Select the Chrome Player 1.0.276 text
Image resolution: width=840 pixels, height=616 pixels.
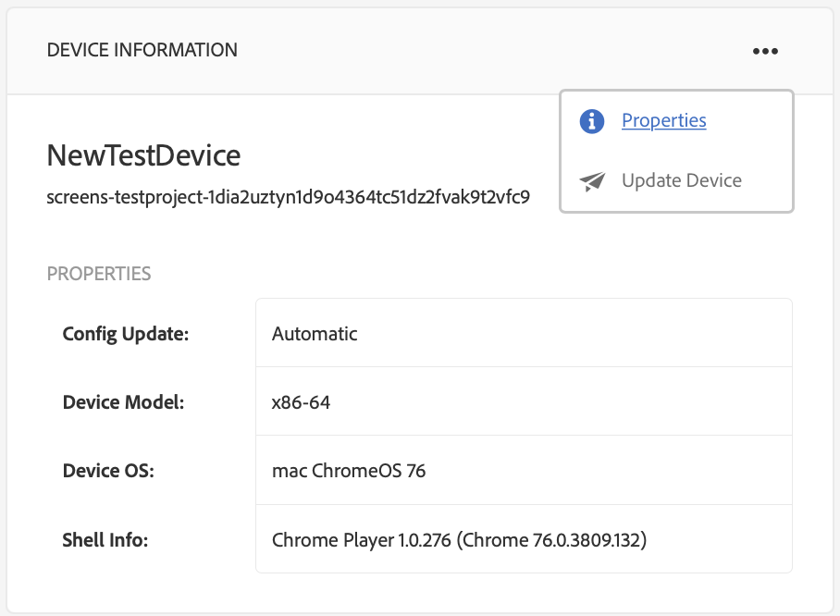[361, 539]
